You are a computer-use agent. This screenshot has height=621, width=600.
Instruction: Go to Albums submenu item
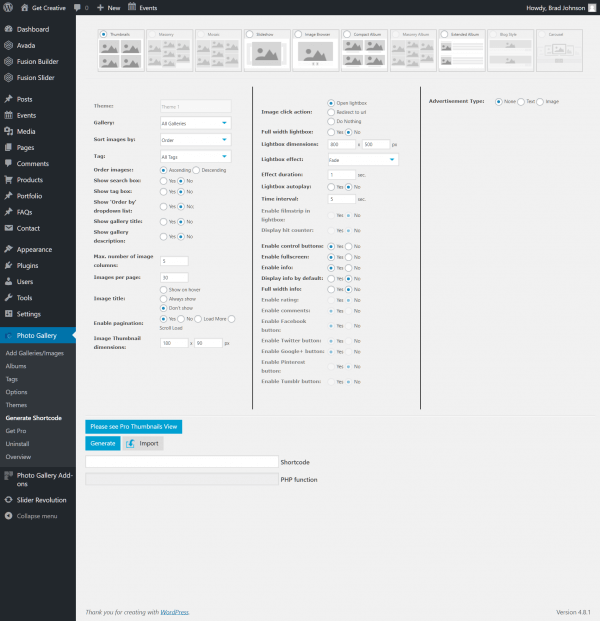tap(16, 366)
